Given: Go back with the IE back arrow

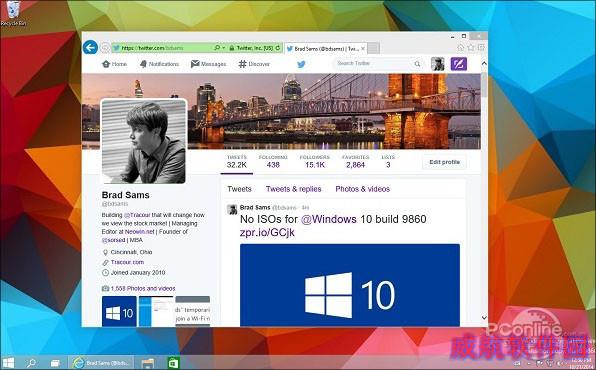Looking at the screenshot, I should click(90, 48).
